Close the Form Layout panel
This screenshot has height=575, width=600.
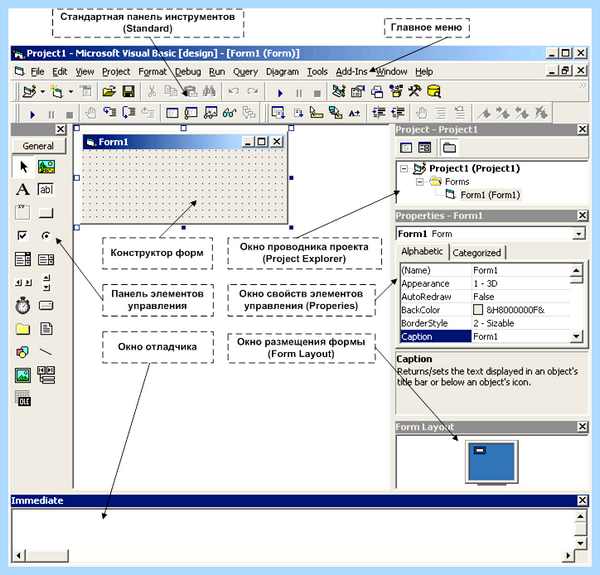(582, 427)
